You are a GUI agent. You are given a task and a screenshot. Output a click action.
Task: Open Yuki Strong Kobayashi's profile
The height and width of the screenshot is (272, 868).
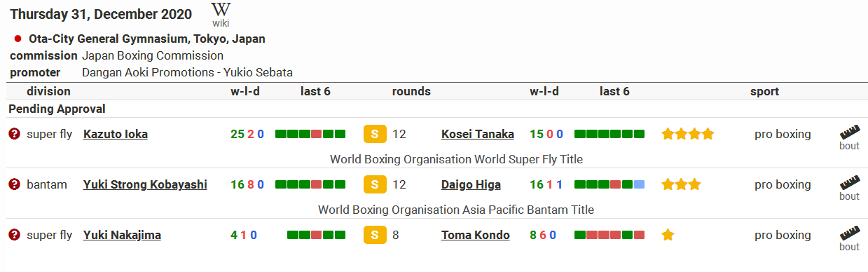(145, 184)
